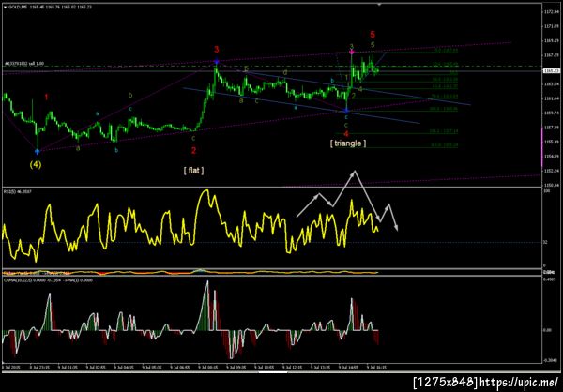Image resolution: width=563 pixels, height=392 pixels.
Task: Open the chart symbol dropdown arrow beside GOLD,M5
Action: [4, 7]
